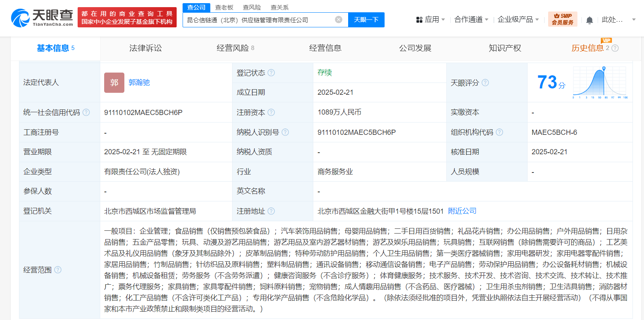Viewport: 644px width, 320px height.
Task: Open legal representative 郭瀚驰 link
Action: pyautogui.click(x=139, y=82)
